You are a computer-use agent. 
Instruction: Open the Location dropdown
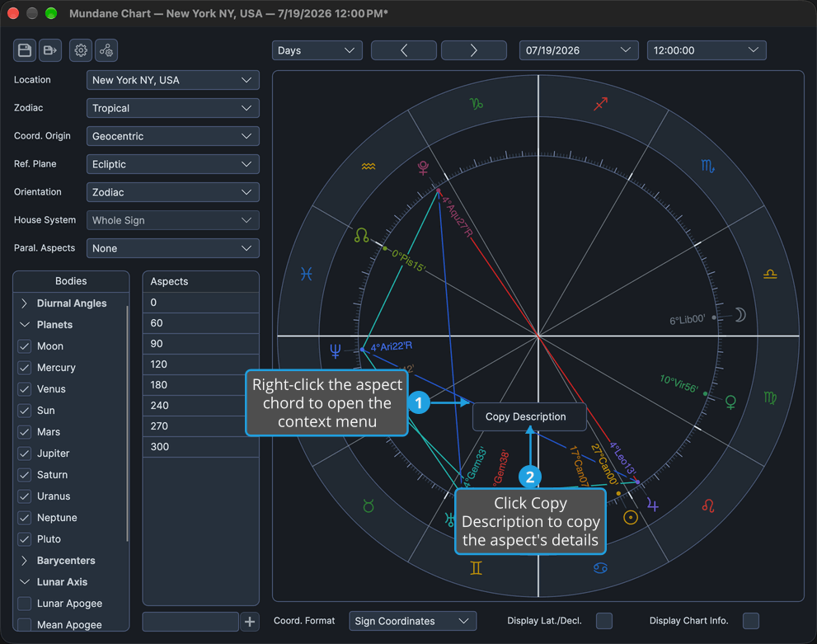(x=173, y=80)
